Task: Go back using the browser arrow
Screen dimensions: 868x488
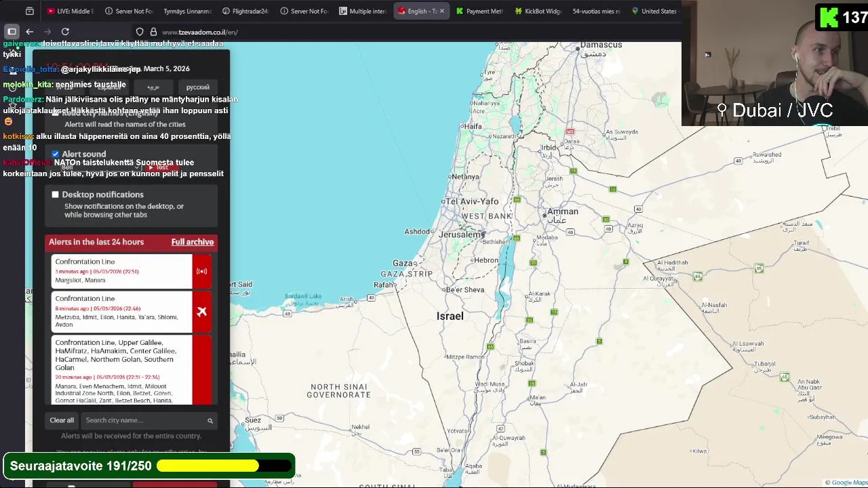Action: pos(29,32)
